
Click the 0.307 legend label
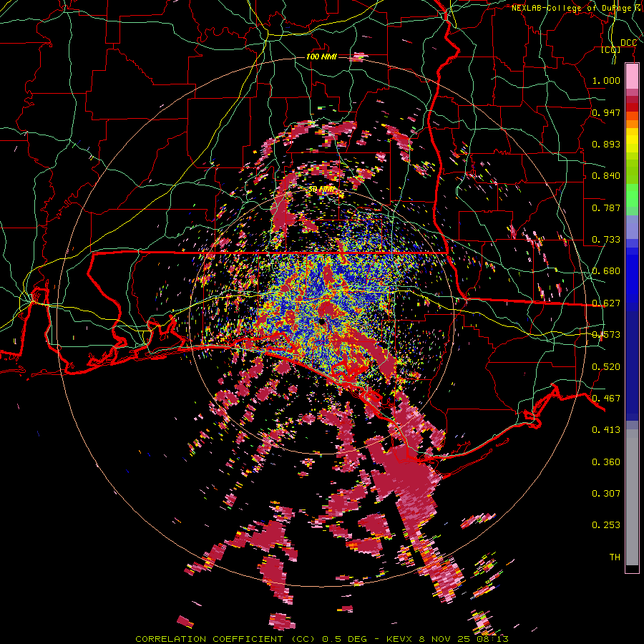(606, 493)
